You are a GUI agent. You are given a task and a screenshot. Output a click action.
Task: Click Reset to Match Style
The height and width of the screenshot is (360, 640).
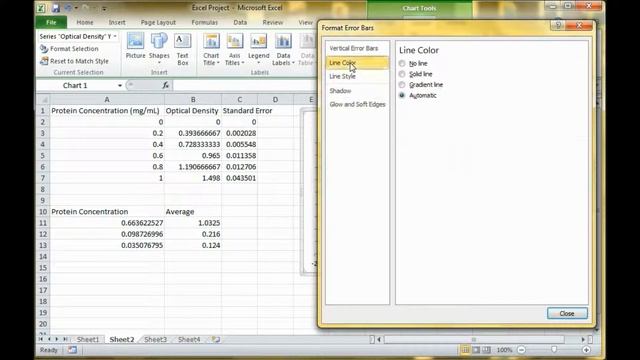[x=75, y=61]
